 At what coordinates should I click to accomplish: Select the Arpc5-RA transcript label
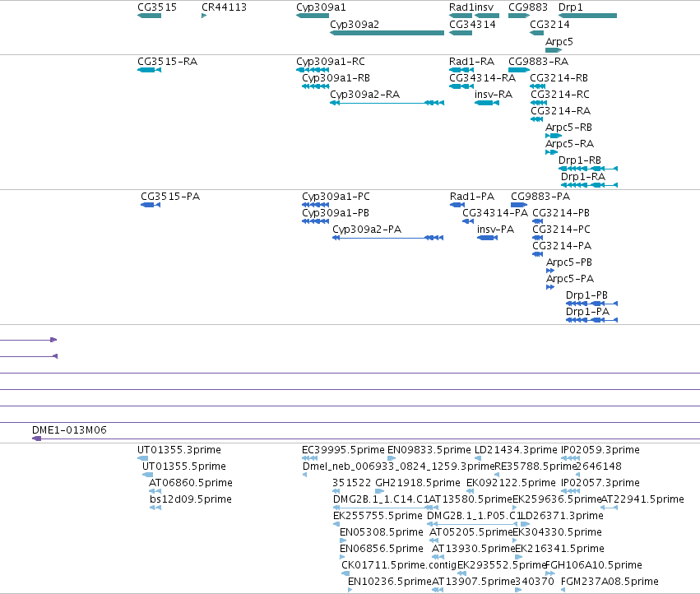point(570,143)
